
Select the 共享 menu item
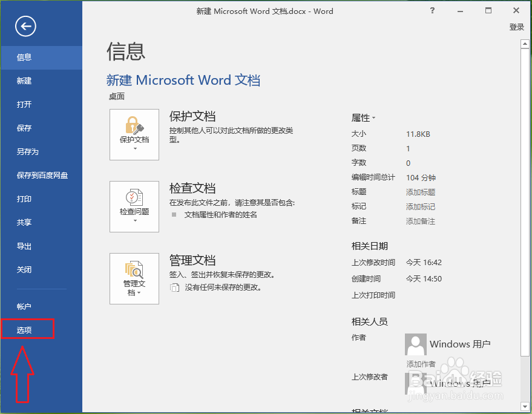point(41,222)
